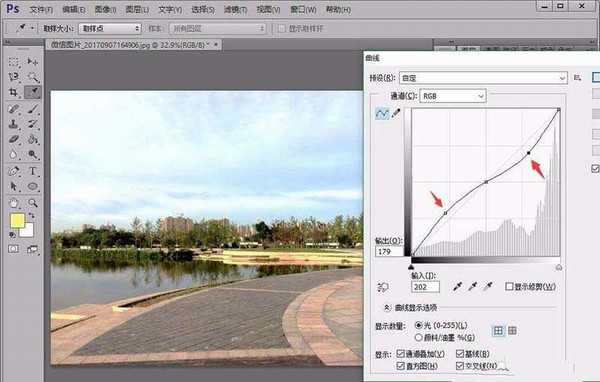Select the Eyedropper tool in toolbox

tap(33, 92)
